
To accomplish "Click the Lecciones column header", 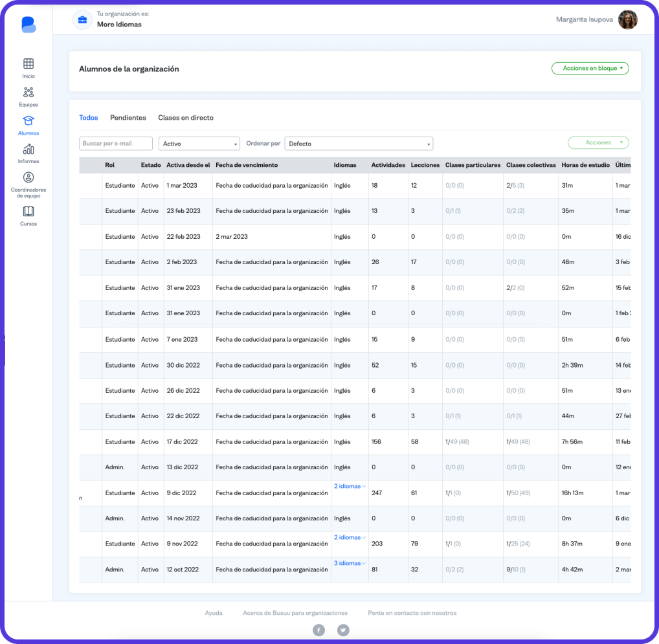I will pos(425,165).
